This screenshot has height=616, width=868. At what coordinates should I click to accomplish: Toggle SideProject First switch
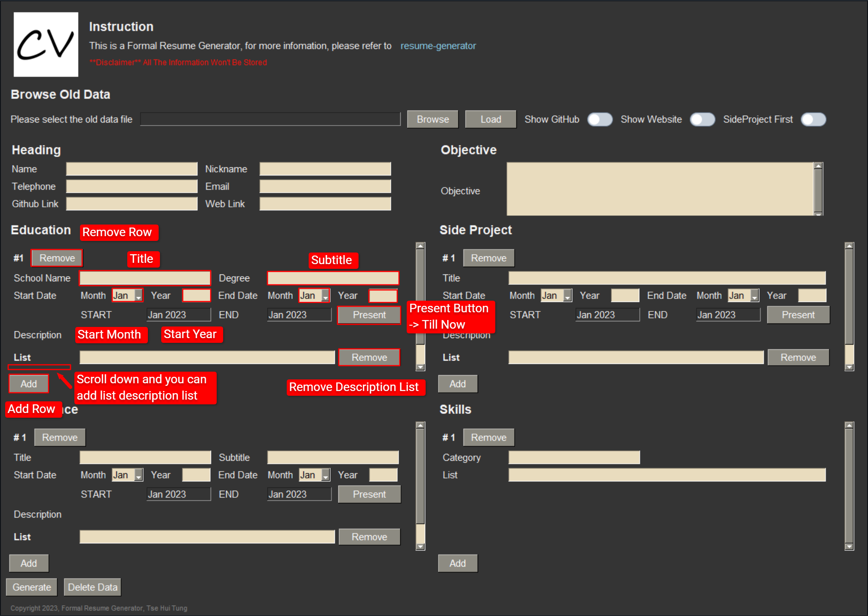(x=813, y=120)
